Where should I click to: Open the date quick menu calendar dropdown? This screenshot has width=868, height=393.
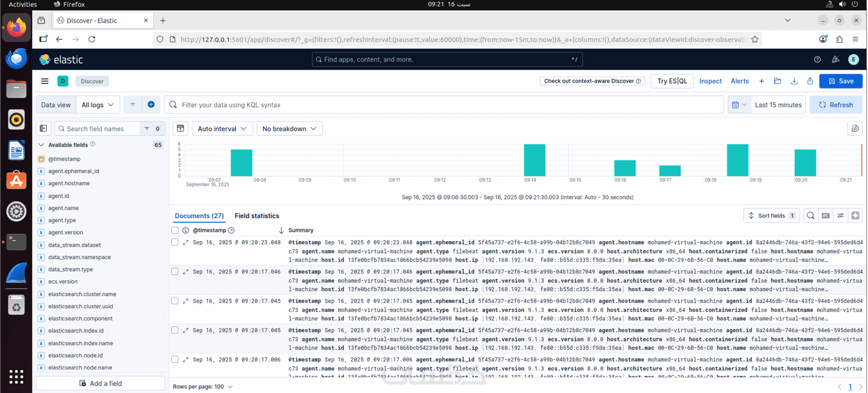click(x=738, y=105)
